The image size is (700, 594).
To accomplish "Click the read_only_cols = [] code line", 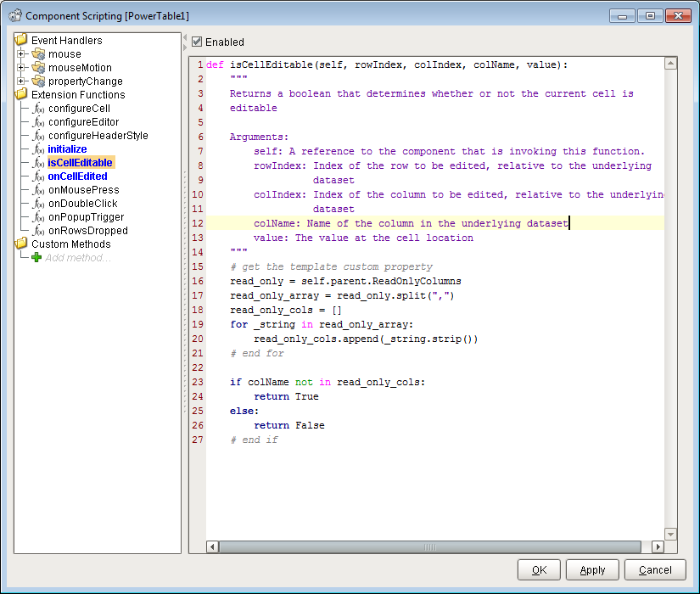I will point(286,310).
